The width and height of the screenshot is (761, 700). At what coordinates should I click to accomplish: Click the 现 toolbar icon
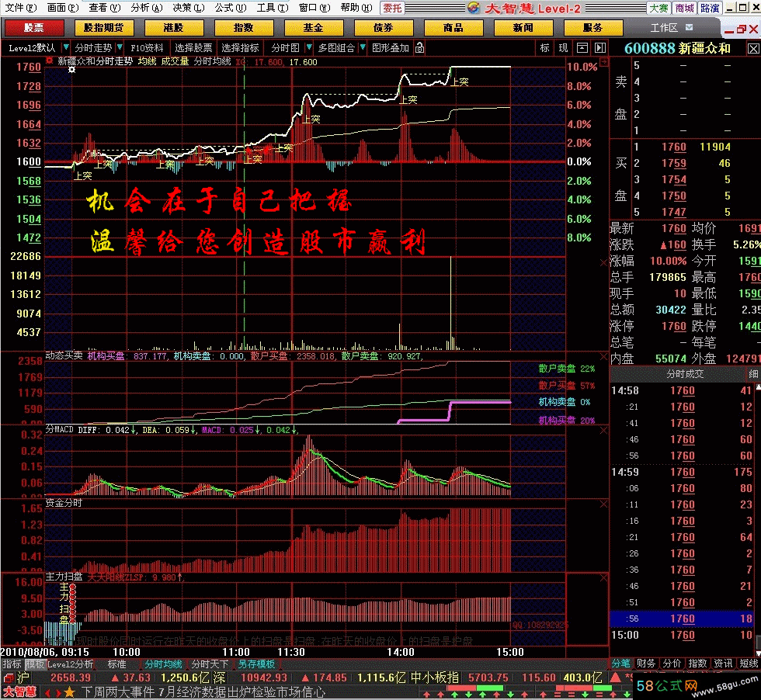(563, 47)
